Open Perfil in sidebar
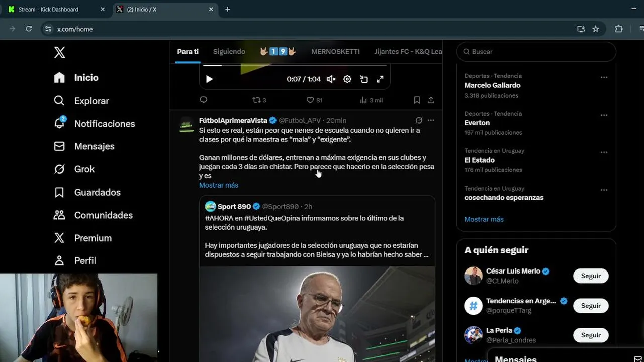Viewport: 644px width, 362px height. tap(74, 260)
